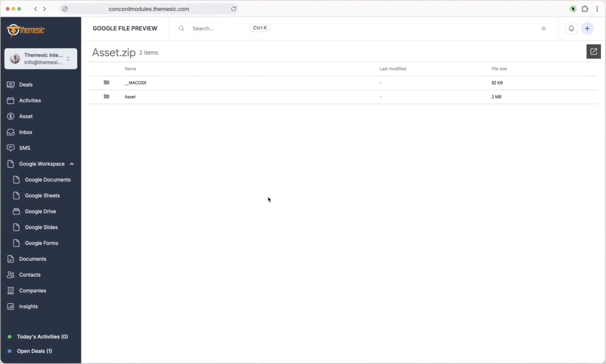Open the account switcher chevron

(x=68, y=59)
